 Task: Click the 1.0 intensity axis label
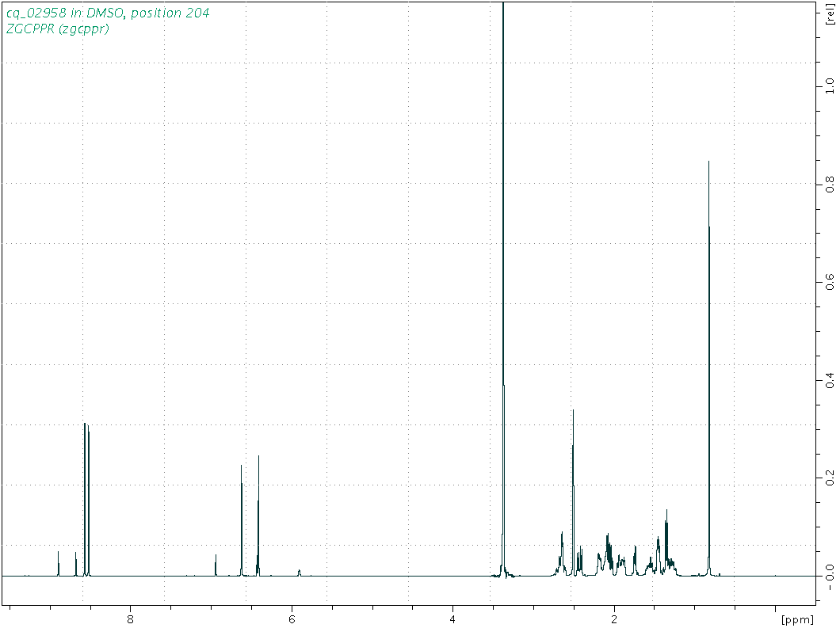point(830,85)
